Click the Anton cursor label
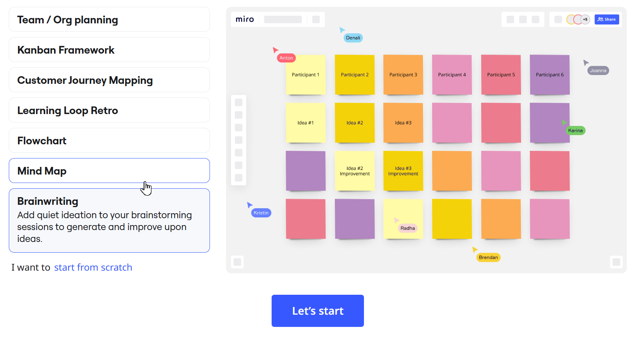 tap(286, 58)
